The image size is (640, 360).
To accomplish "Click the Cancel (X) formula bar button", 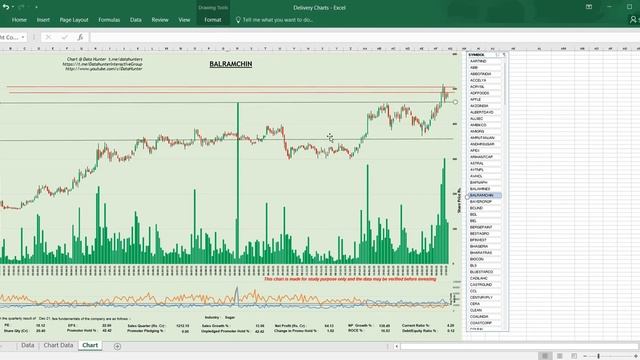I will point(48,37).
